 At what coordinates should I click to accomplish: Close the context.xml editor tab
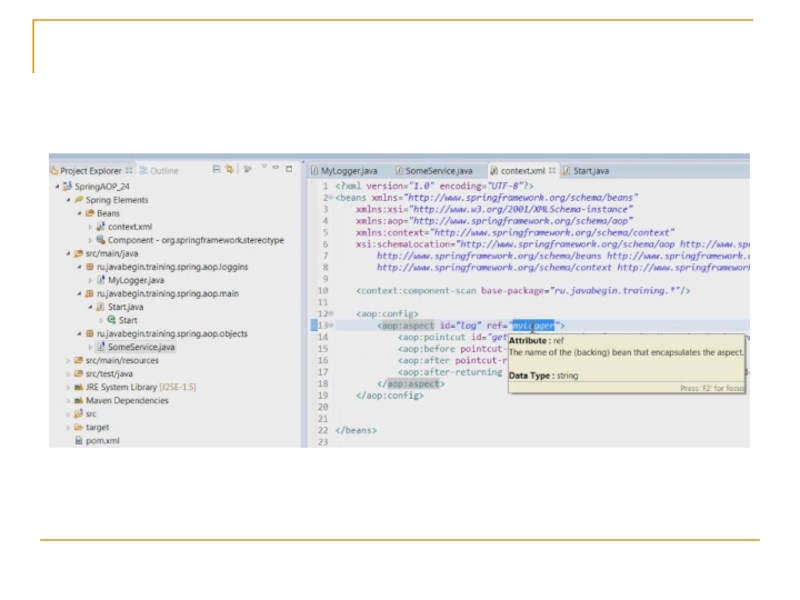tap(552, 171)
